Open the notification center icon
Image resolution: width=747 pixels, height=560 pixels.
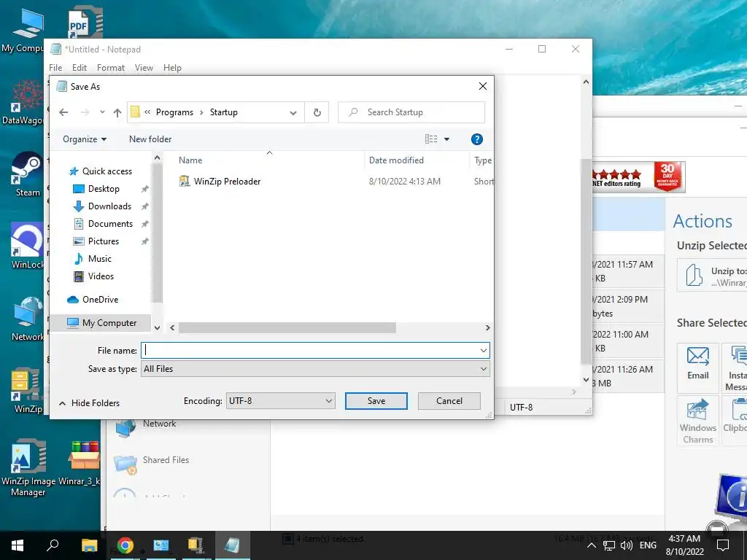pos(723,545)
